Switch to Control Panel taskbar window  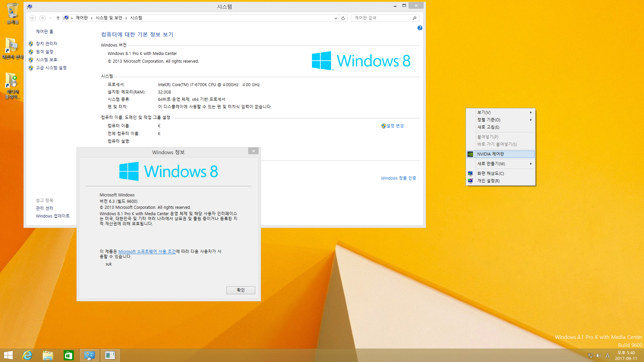tap(90, 355)
